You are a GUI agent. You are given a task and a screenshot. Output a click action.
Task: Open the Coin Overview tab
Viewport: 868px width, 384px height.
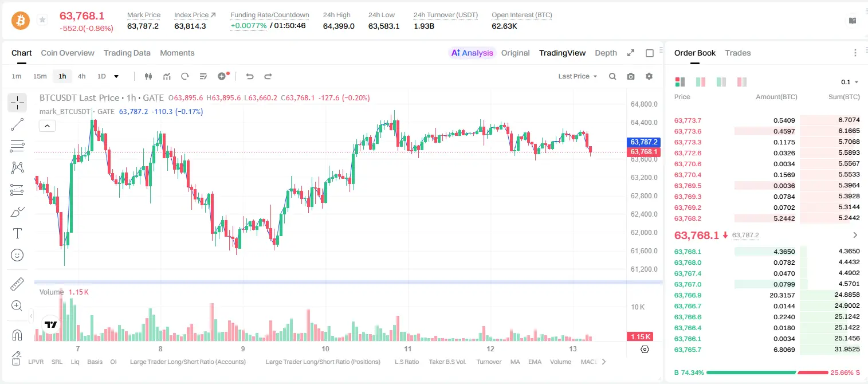68,53
